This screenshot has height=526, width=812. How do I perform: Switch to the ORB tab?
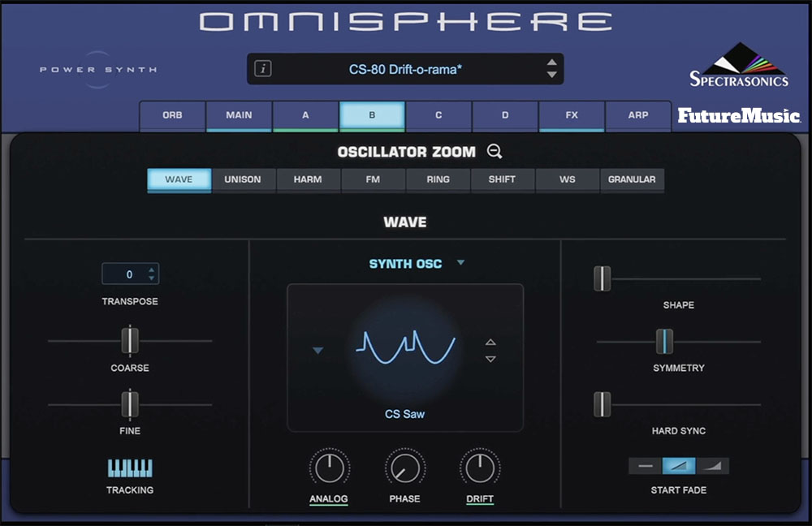coord(172,115)
